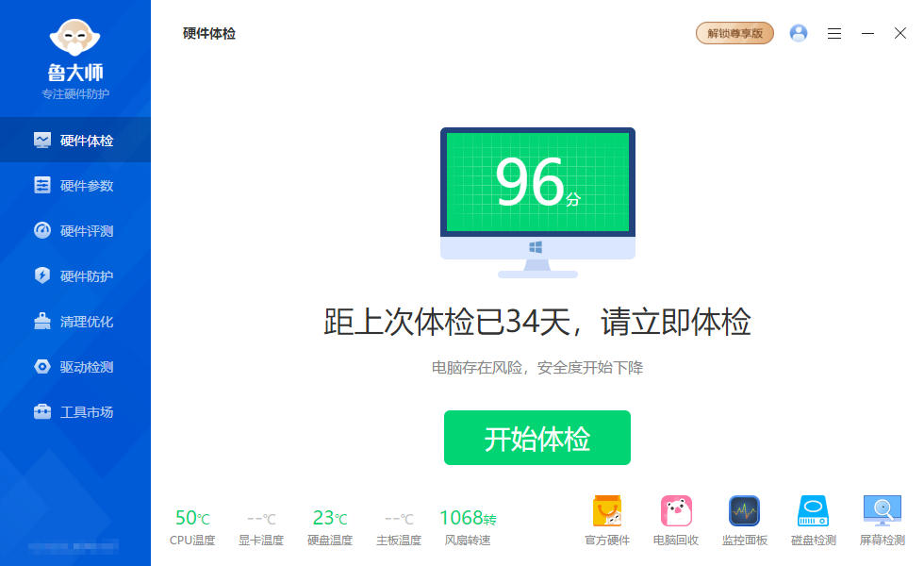Select 清理优化 in the sidebar
The image size is (924, 566).
[x=75, y=322]
